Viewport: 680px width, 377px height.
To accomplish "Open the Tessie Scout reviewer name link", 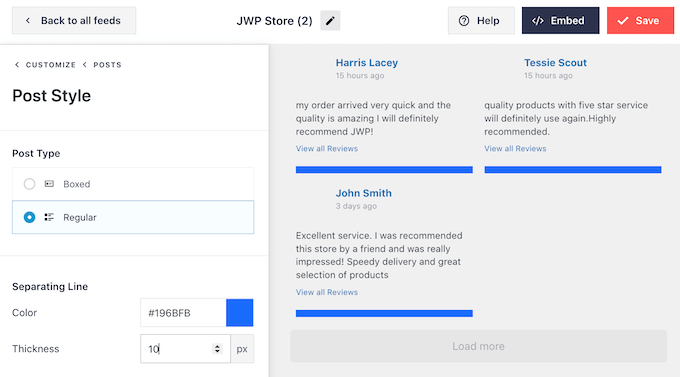I will point(555,62).
